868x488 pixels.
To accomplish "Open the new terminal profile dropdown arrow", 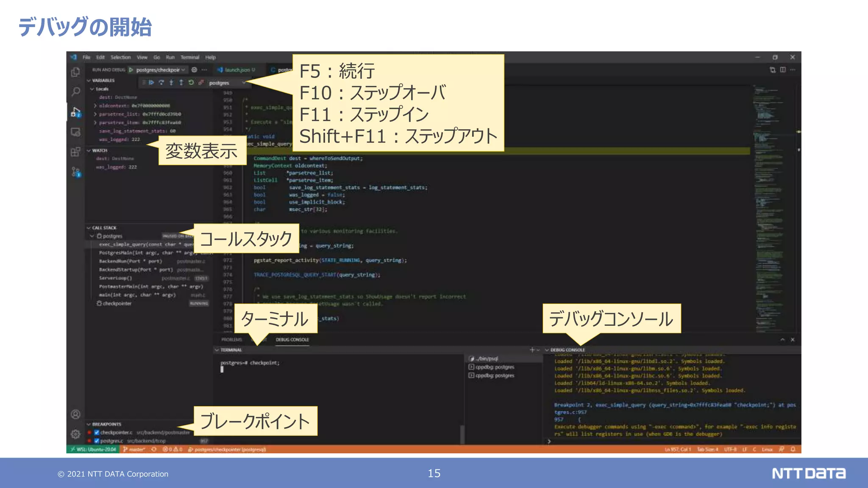I will pos(538,350).
